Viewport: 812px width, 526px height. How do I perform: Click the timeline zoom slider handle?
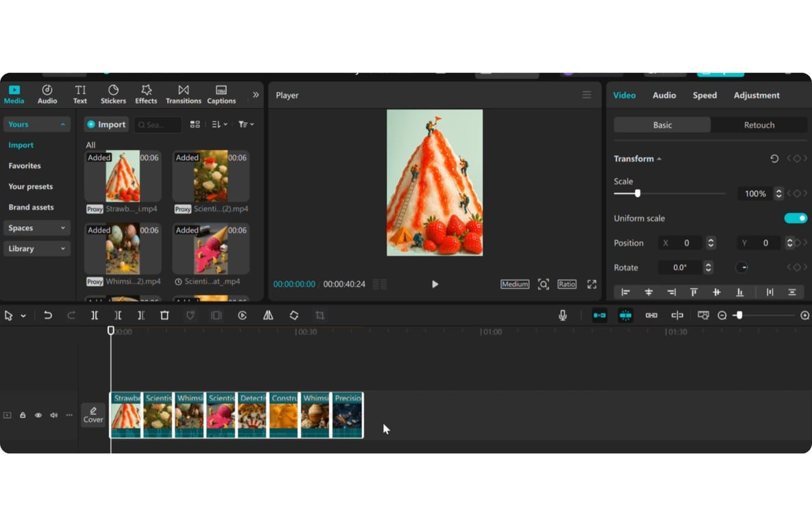(x=739, y=315)
